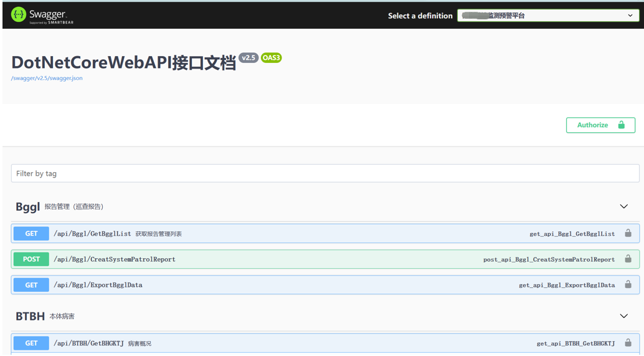
Task: Click the lock icon inside Authorize button
Action: (x=622, y=125)
